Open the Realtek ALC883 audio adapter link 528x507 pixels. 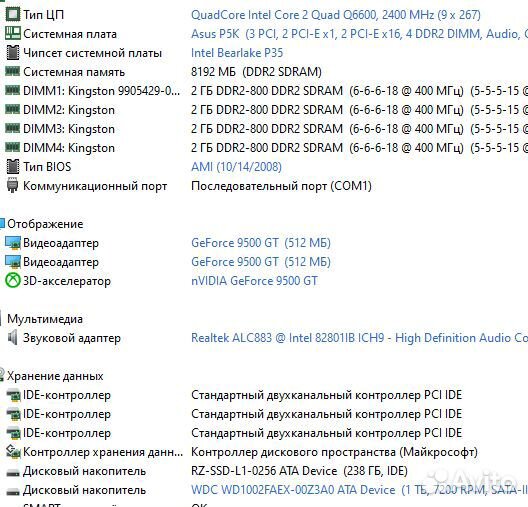pyautogui.click(x=359, y=338)
